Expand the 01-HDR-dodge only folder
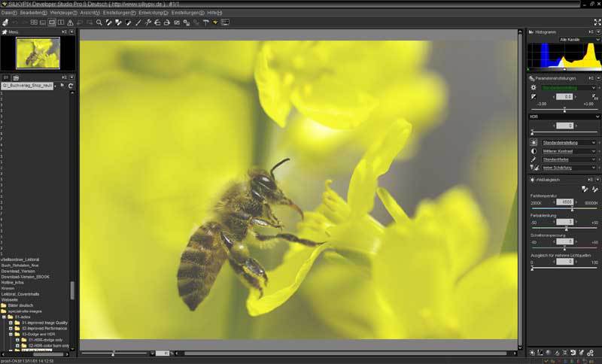Screen dimensions: 602x364 17,340
